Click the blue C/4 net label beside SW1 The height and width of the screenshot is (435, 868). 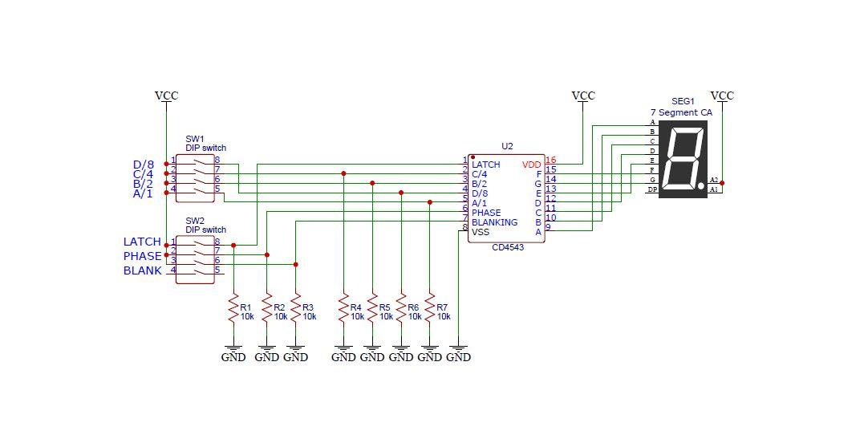point(144,174)
